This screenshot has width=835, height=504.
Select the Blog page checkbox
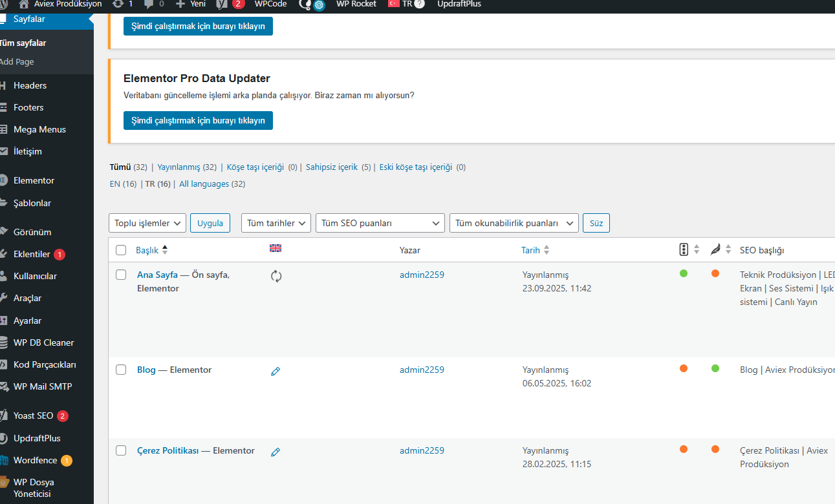coord(121,370)
